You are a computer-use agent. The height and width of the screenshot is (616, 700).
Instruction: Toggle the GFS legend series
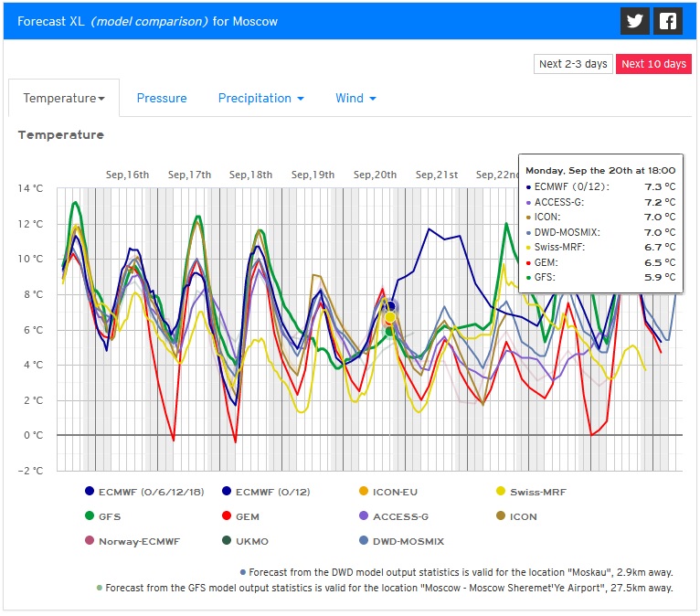coord(102,516)
